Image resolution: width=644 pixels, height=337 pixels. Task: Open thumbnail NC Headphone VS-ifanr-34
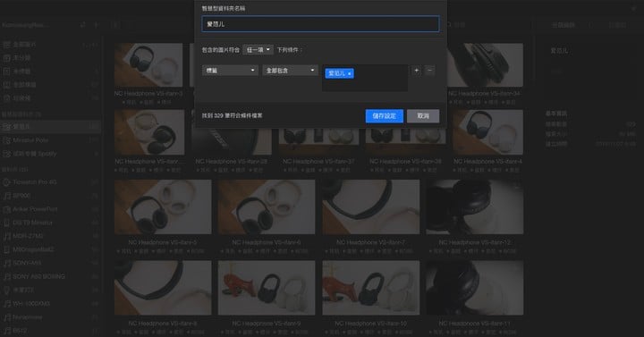(485, 65)
